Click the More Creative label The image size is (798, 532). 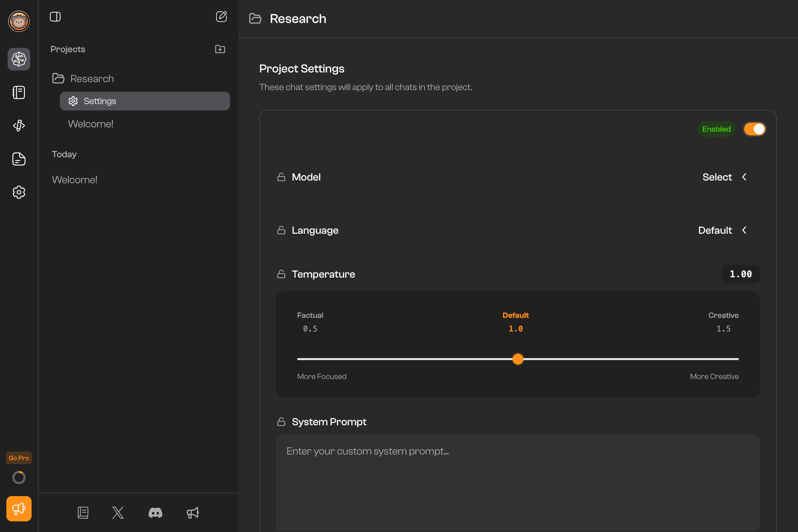[x=714, y=376]
